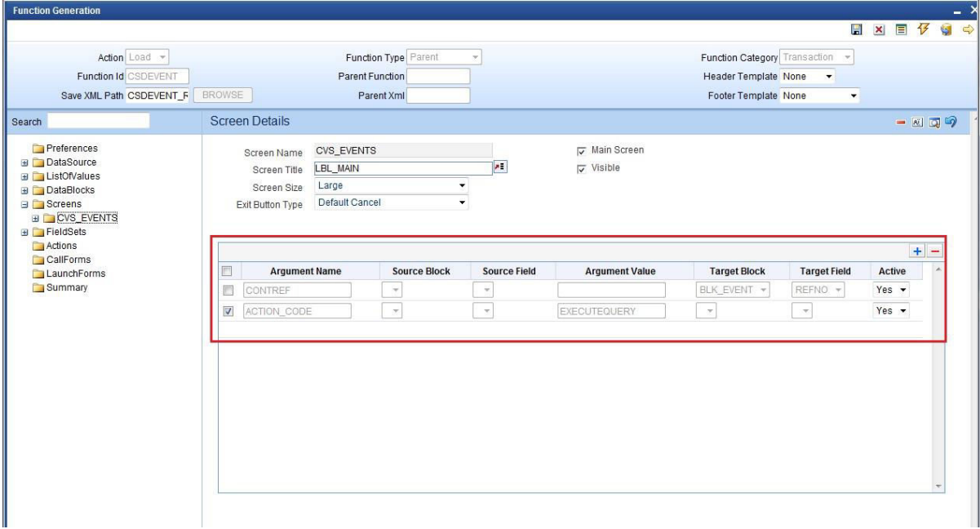This screenshot has width=980, height=529.
Task: Select the ListOfValues tree item
Action: coord(73,176)
